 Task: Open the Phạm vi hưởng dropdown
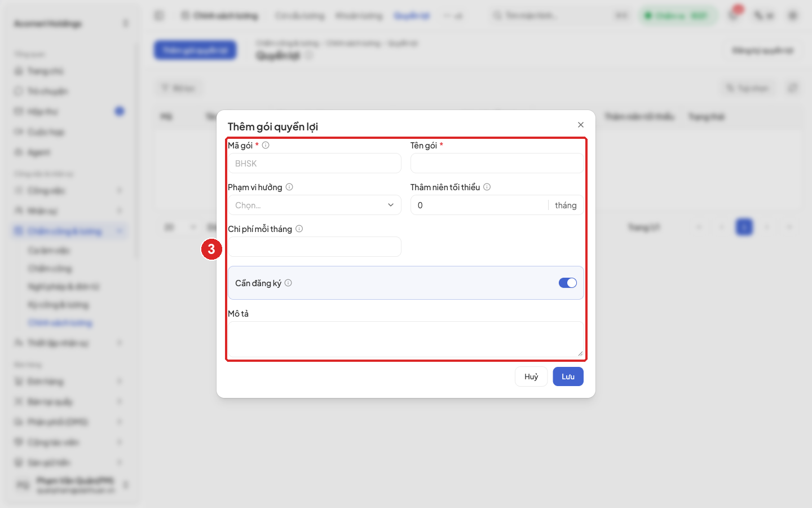(x=315, y=205)
